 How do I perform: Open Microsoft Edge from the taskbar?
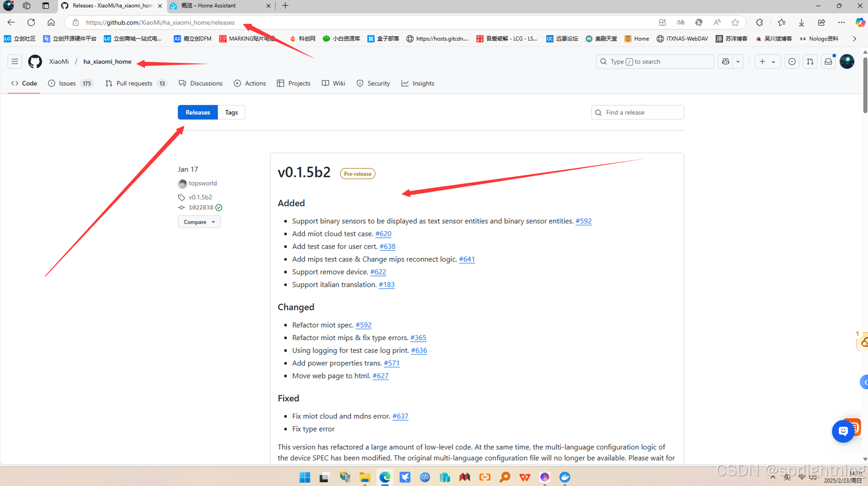coord(385,477)
